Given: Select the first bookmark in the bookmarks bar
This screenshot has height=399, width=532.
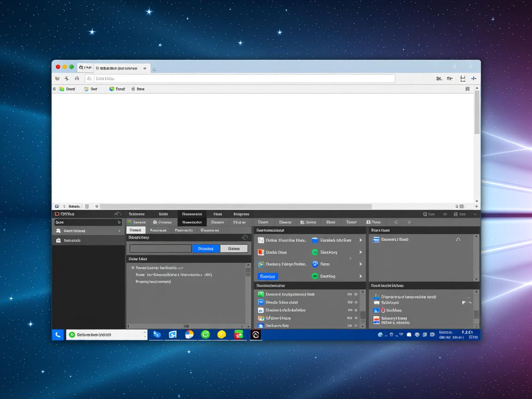Looking at the screenshot, I should click(67, 89).
